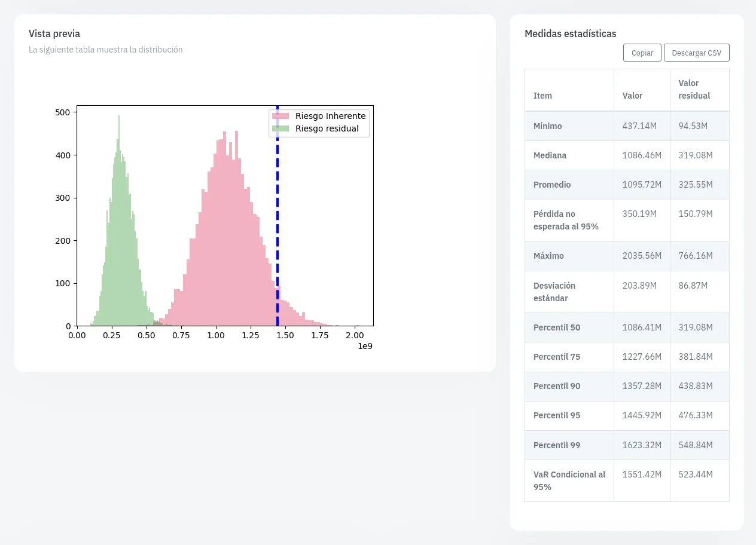Select the 'Percentil 75' row label
The image size is (756, 545).
pos(557,357)
